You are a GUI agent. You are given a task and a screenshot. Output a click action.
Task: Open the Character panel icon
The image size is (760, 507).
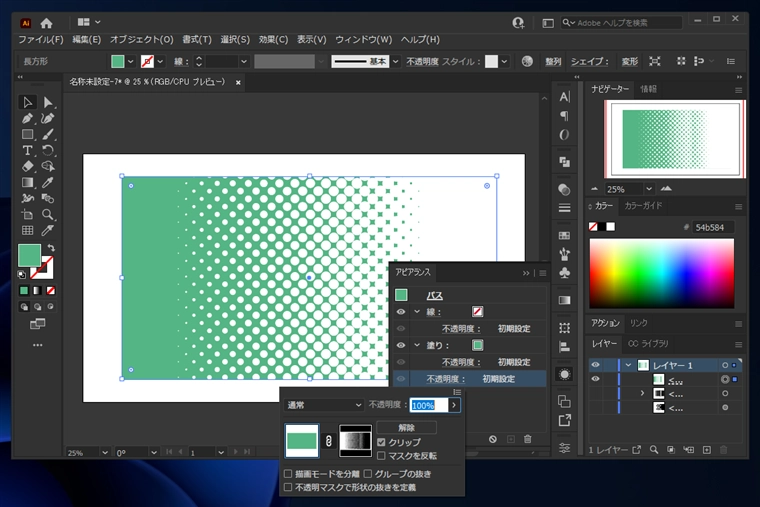(x=564, y=97)
